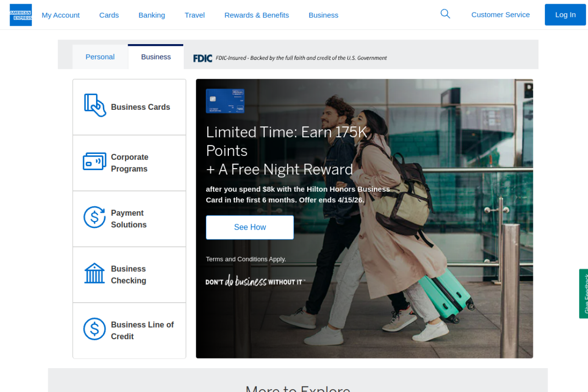Viewport: 588px width, 392px height.
Task: Click the Business Checking bank building icon
Action: pyautogui.click(x=95, y=273)
